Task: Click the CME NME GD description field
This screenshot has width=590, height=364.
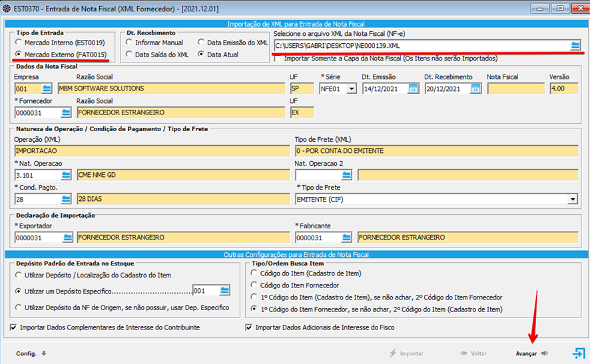Action: click(184, 175)
